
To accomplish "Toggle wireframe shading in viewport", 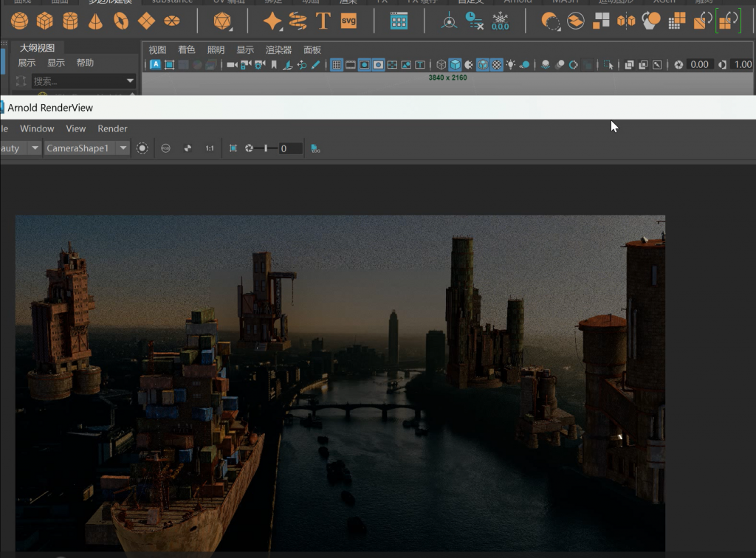I will pyautogui.click(x=441, y=64).
